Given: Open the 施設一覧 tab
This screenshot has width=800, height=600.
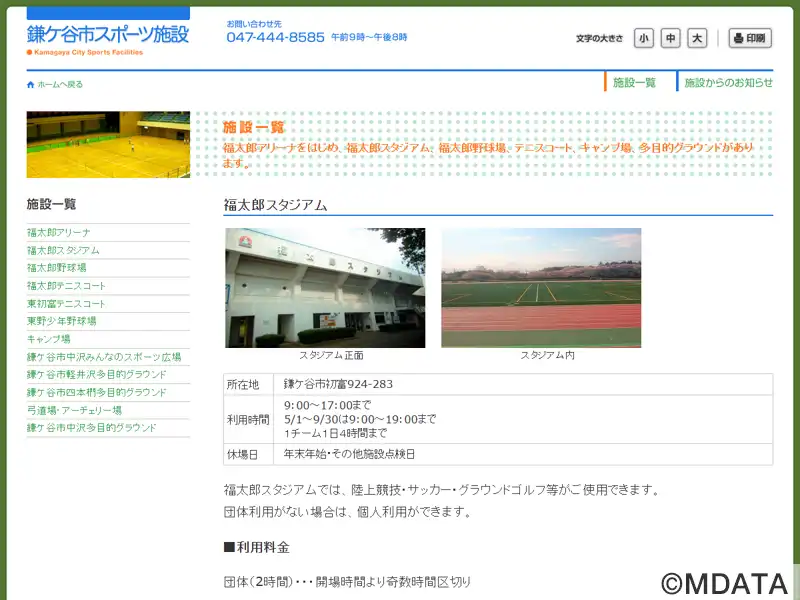Looking at the screenshot, I should (634, 82).
